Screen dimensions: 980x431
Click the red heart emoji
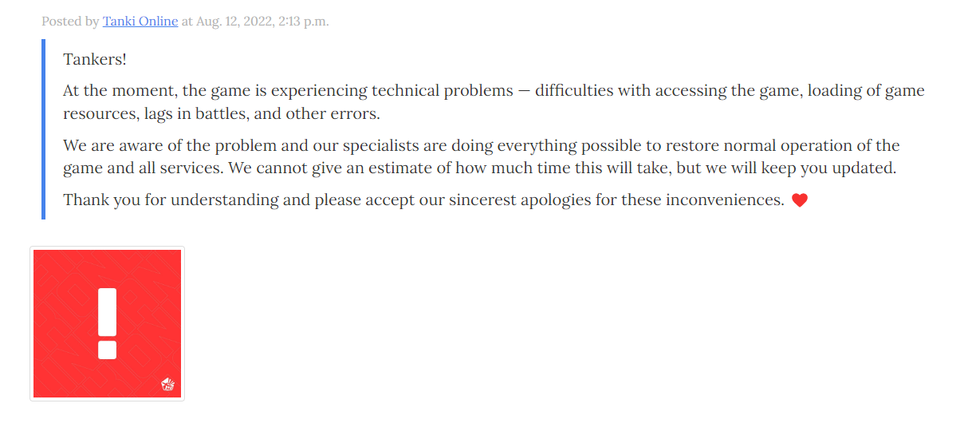800,200
